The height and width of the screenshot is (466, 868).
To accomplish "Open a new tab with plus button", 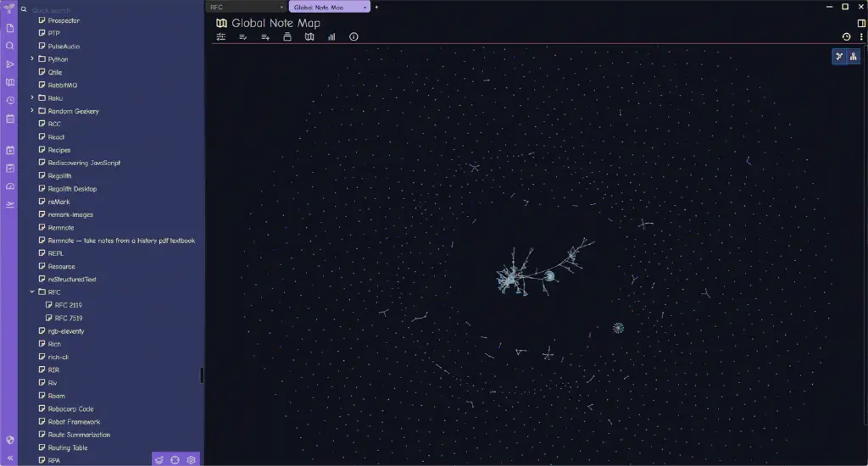I will 376,7.
